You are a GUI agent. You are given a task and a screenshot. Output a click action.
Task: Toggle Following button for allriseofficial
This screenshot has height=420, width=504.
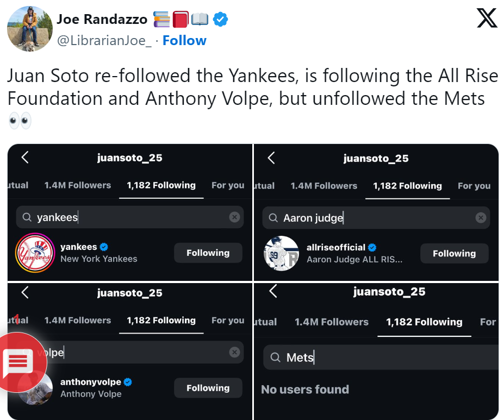[454, 253]
